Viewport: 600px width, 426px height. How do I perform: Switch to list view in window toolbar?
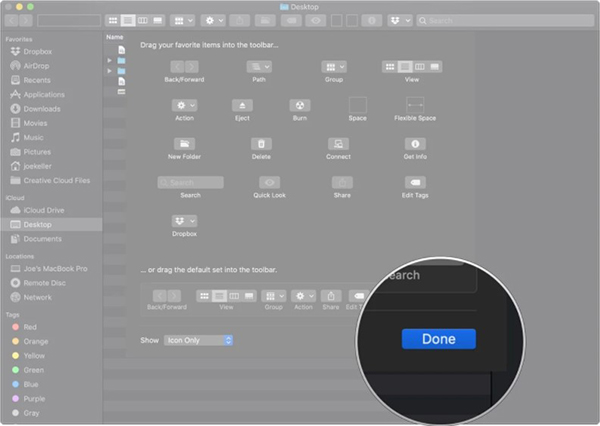point(128,20)
